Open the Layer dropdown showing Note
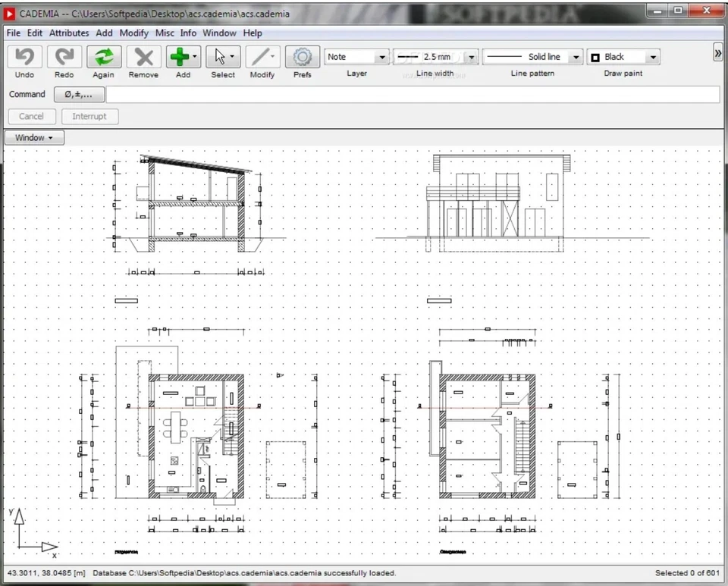728x586 pixels. click(382, 57)
